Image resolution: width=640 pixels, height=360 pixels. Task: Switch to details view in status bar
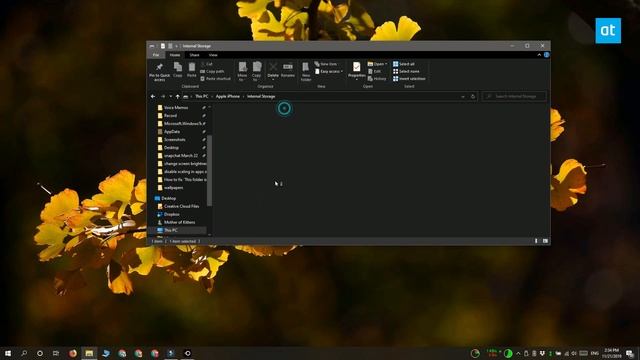click(x=536, y=241)
